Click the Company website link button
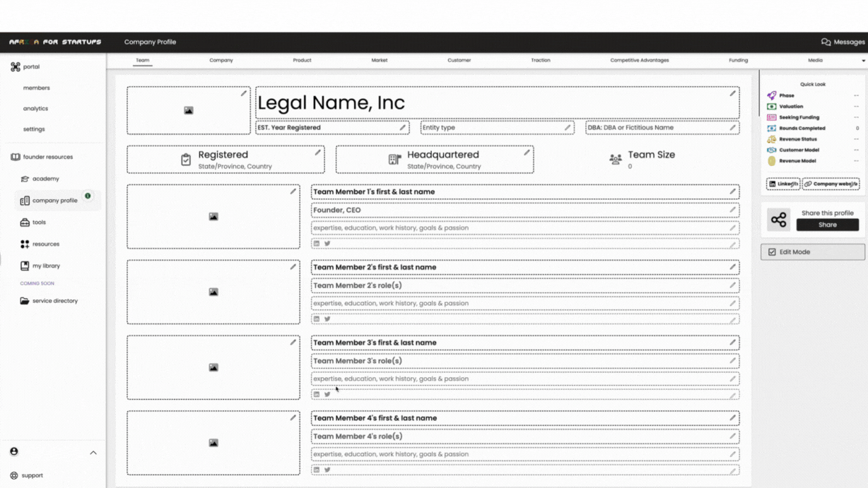 831,184
